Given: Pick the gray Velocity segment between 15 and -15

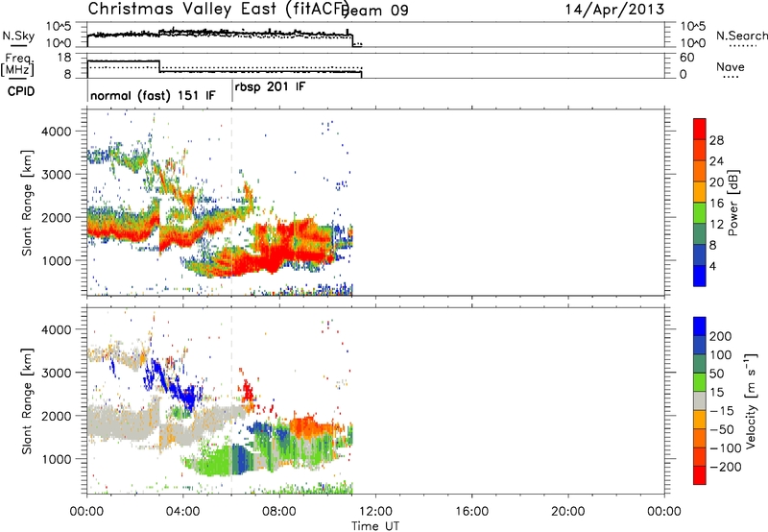Looking at the screenshot, I should tap(700, 400).
